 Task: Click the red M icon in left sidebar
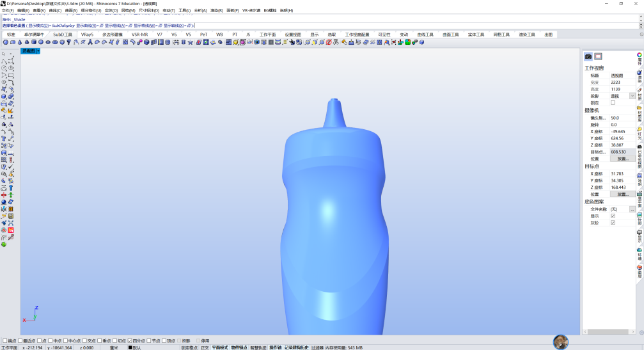(11, 230)
